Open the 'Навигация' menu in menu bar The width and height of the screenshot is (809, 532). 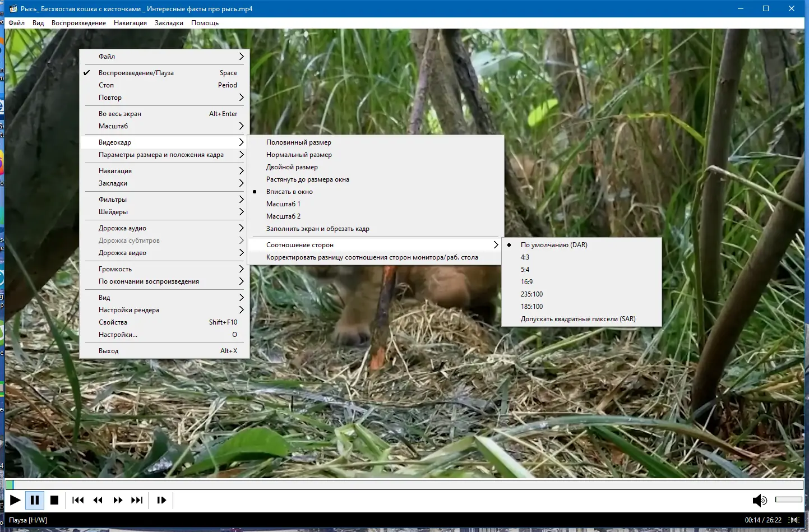[x=130, y=23]
